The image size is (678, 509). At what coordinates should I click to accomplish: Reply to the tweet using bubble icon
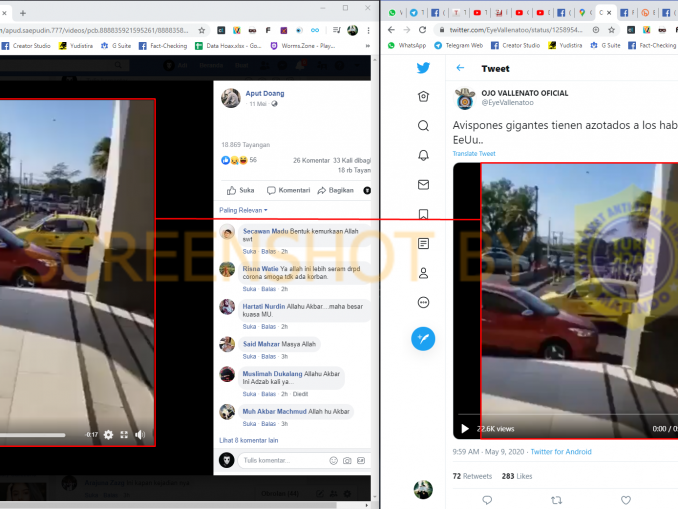coord(487,500)
